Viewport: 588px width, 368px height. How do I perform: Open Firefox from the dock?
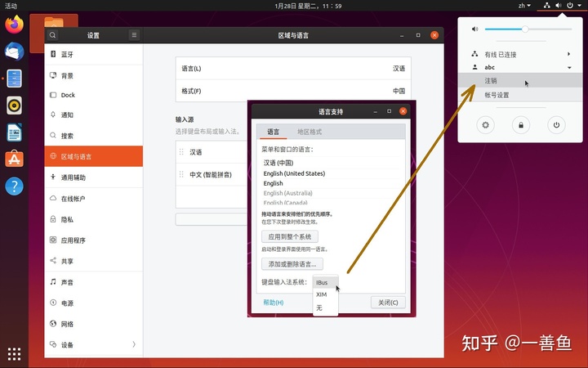(14, 25)
